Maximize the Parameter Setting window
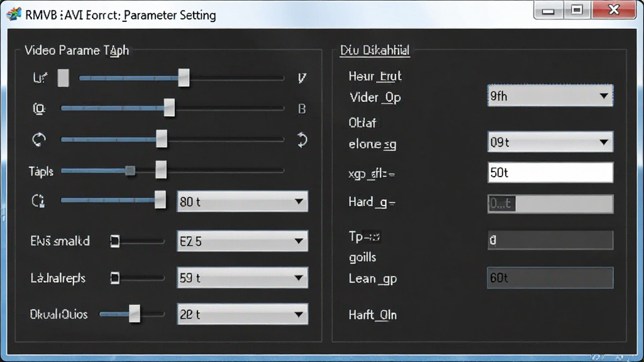This screenshot has width=644, height=362. [x=577, y=10]
